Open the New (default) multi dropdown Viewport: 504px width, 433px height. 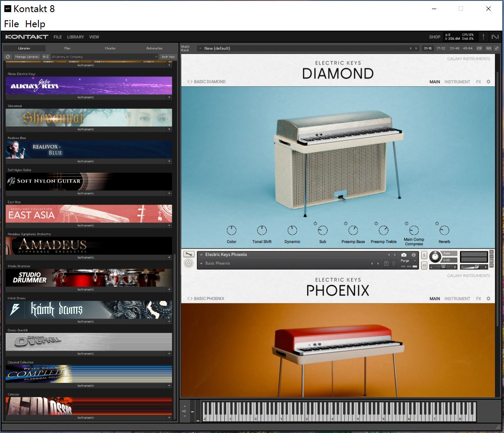tap(200, 48)
